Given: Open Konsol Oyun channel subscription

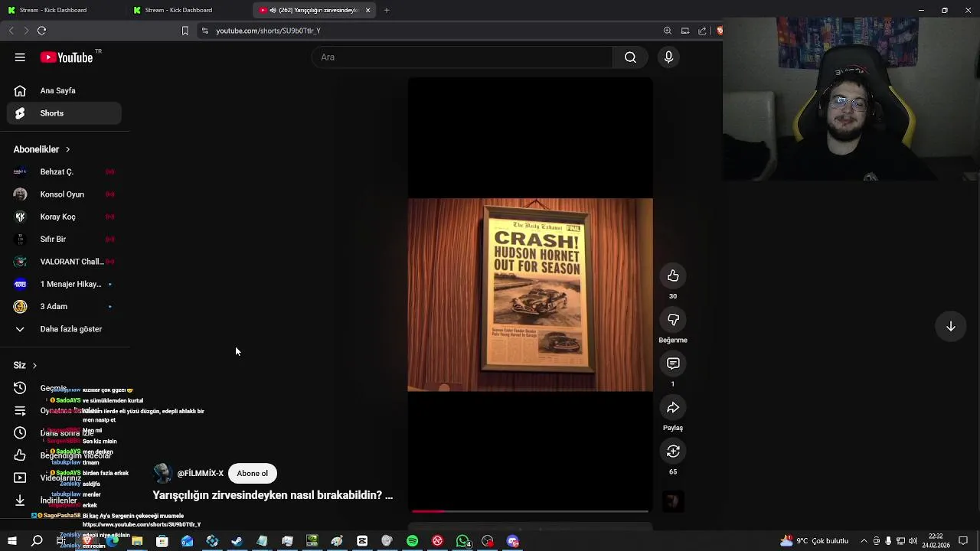Looking at the screenshot, I should coord(64,194).
